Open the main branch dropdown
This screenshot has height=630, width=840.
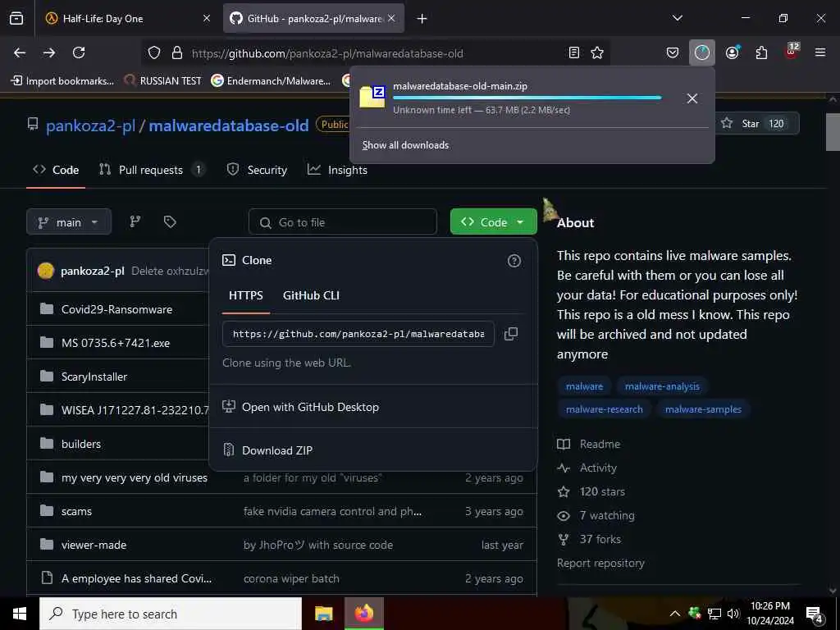[x=69, y=221]
